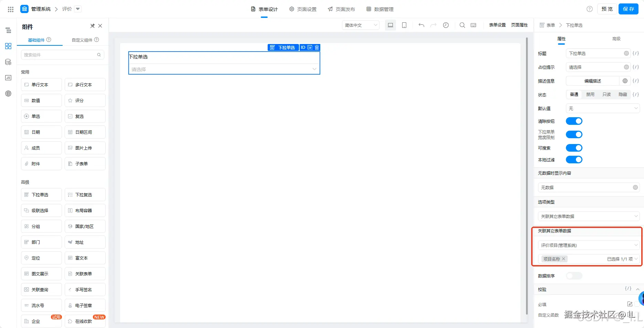
Task: Click the globe icon in 标题 field
Action: (626, 53)
